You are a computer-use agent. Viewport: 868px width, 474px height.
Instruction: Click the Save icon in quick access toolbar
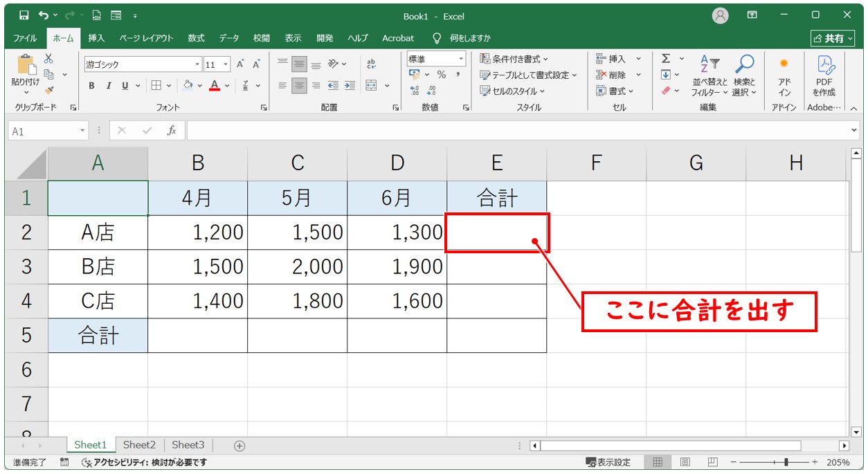pos(24,15)
